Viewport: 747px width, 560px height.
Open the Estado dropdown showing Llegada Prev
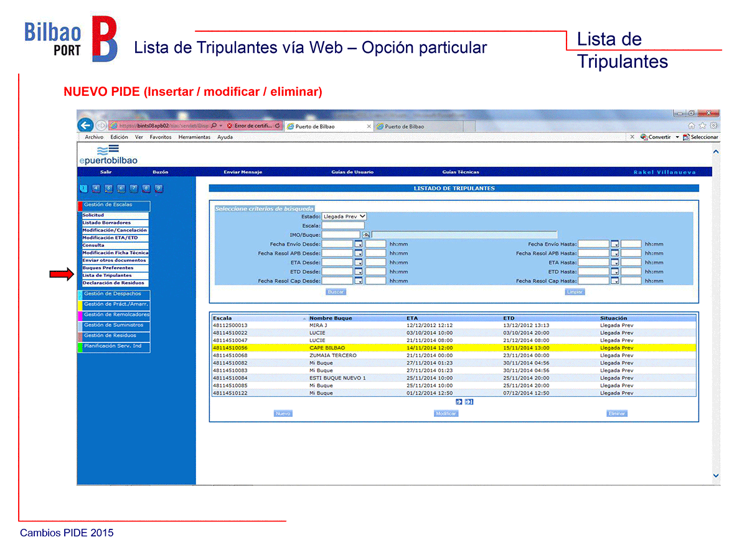[x=344, y=216]
